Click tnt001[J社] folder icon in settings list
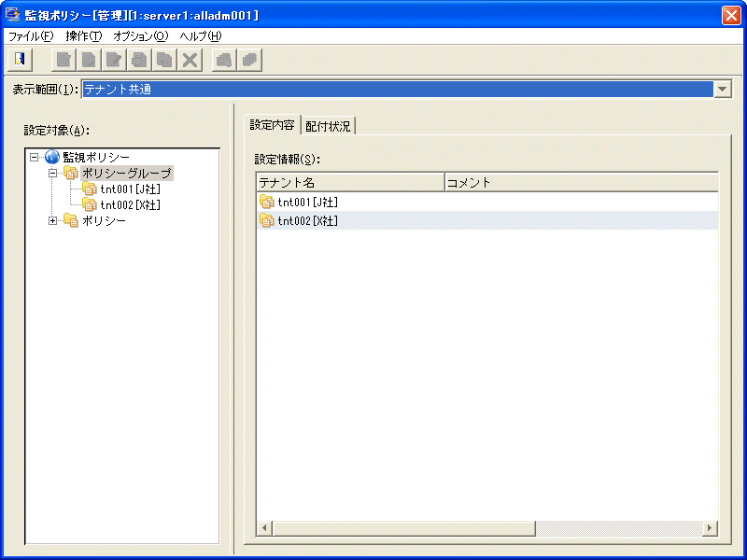 tap(267, 202)
